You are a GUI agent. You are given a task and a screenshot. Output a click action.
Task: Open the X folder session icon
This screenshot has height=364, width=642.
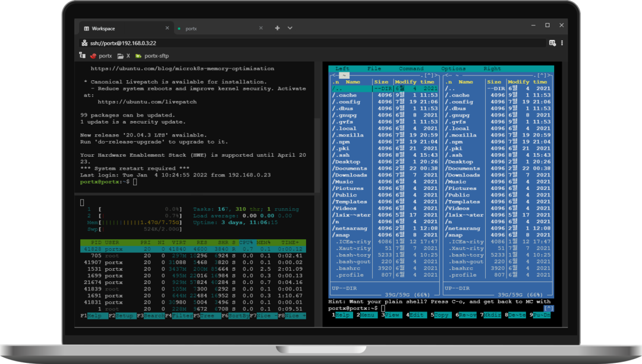(121, 55)
